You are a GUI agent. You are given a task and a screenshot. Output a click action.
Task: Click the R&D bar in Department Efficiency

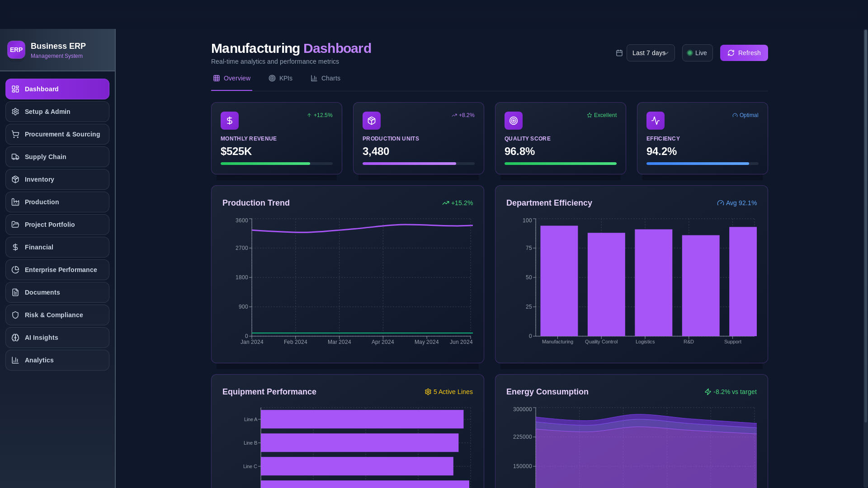[701, 286]
